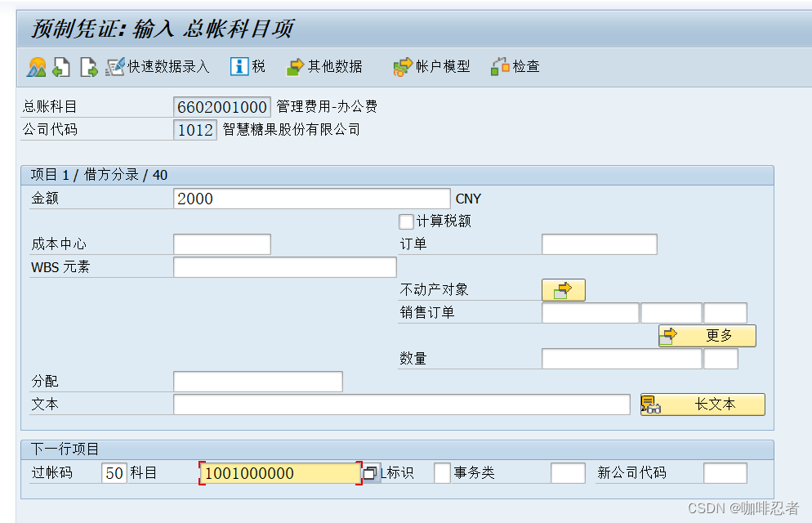Click the 总账科目 field 6602001000
Viewport: 812px width, 523px height.
(x=221, y=107)
